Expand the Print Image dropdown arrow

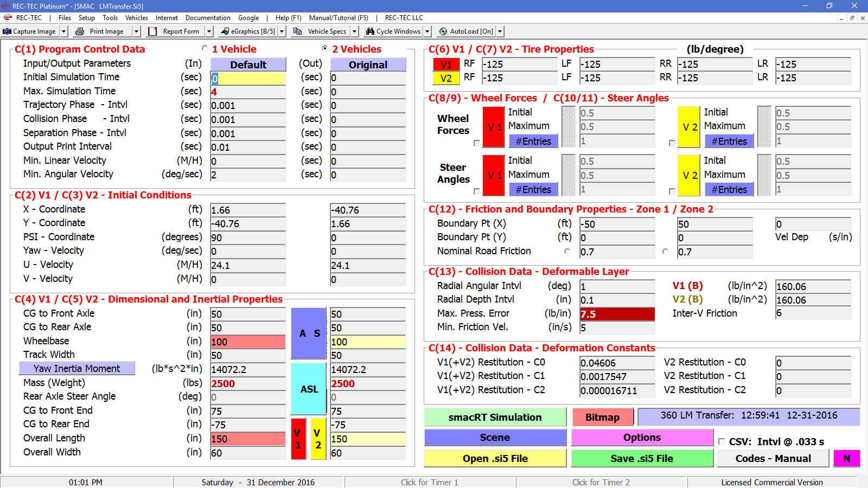136,31
